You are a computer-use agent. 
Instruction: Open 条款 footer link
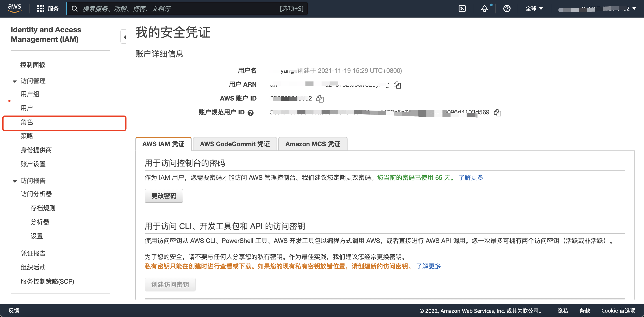[x=584, y=311]
